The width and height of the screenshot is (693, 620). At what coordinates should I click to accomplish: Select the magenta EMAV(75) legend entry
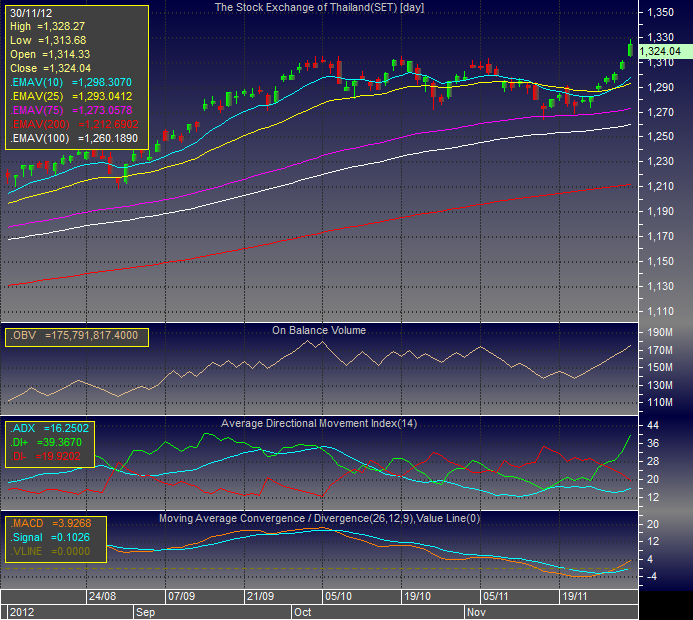point(71,110)
